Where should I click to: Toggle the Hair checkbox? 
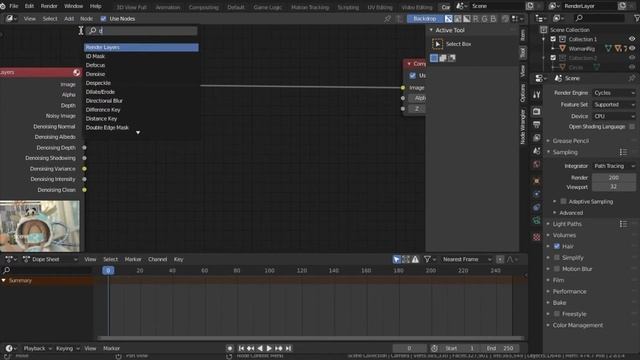click(x=557, y=247)
